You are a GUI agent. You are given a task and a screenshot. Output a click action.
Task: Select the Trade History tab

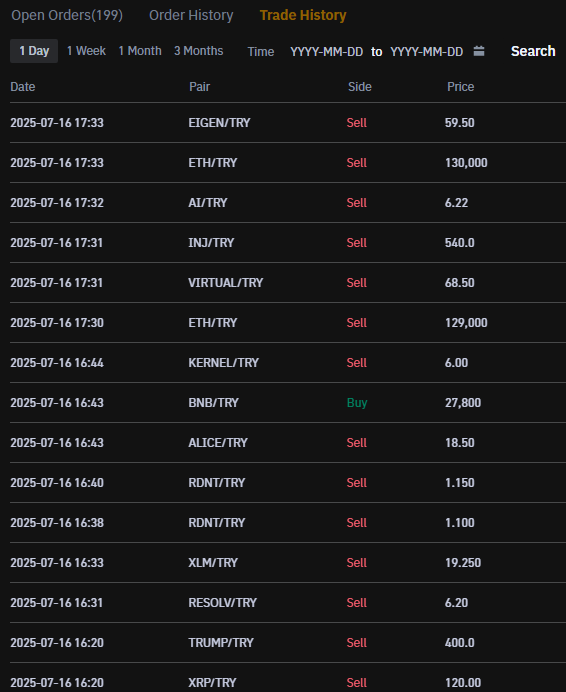(x=303, y=15)
